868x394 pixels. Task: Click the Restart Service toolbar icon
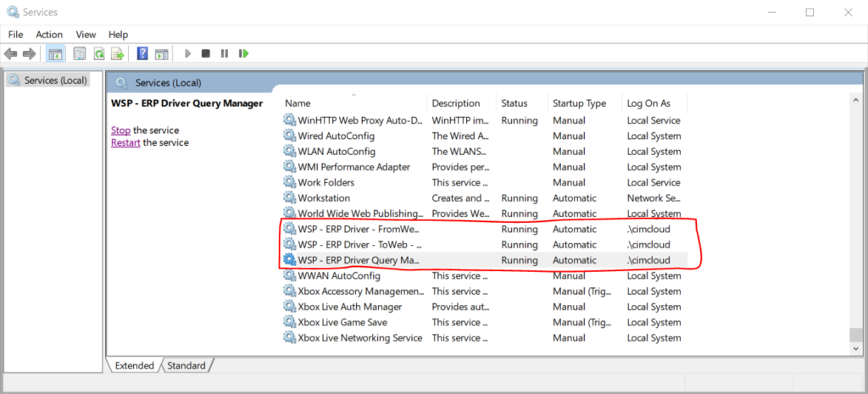coord(243,53)
